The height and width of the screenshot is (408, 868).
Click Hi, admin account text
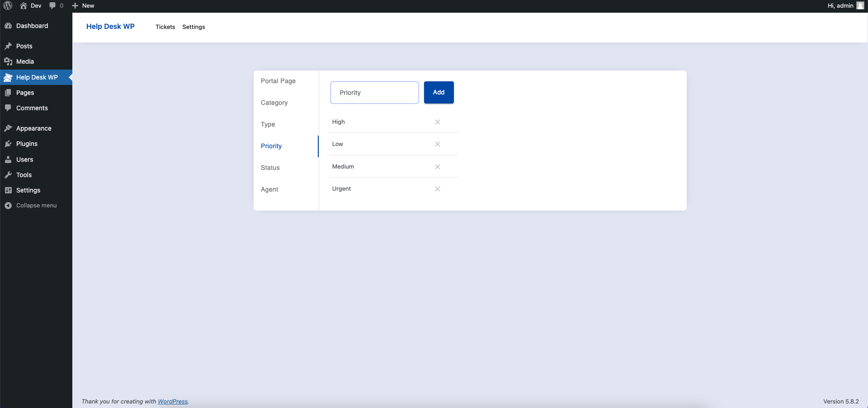tap(840, 5)
